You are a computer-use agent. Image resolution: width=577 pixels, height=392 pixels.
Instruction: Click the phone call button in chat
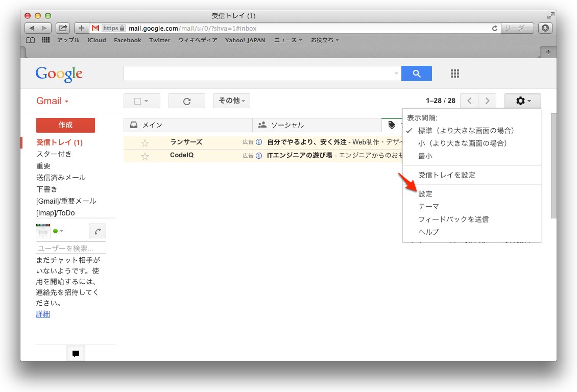pyautogui.click(x=98, y=231)
